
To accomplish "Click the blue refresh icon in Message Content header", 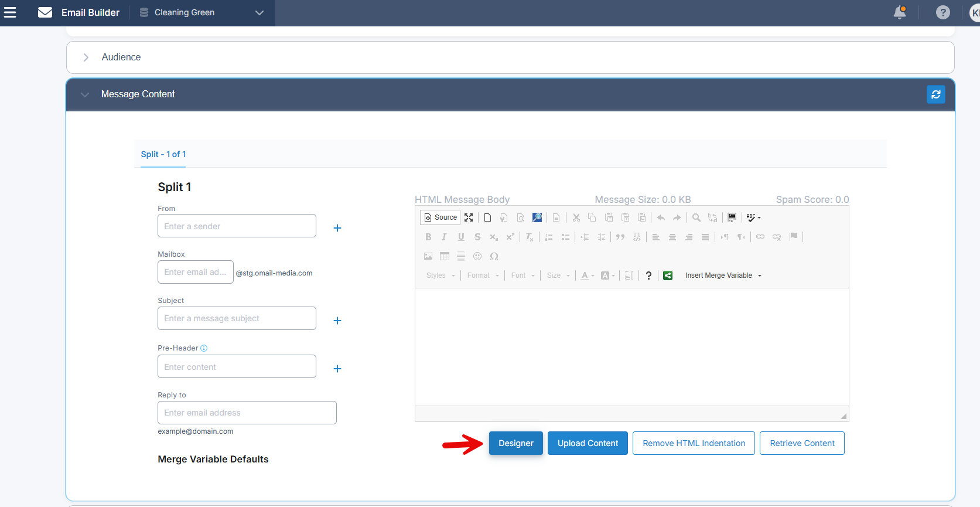I will click(935, 94).
